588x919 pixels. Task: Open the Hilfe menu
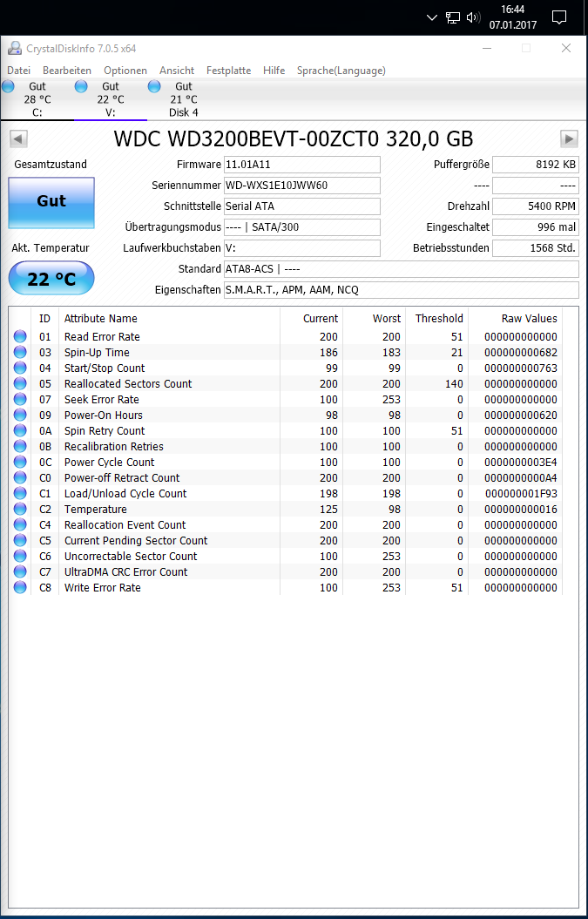274,71
